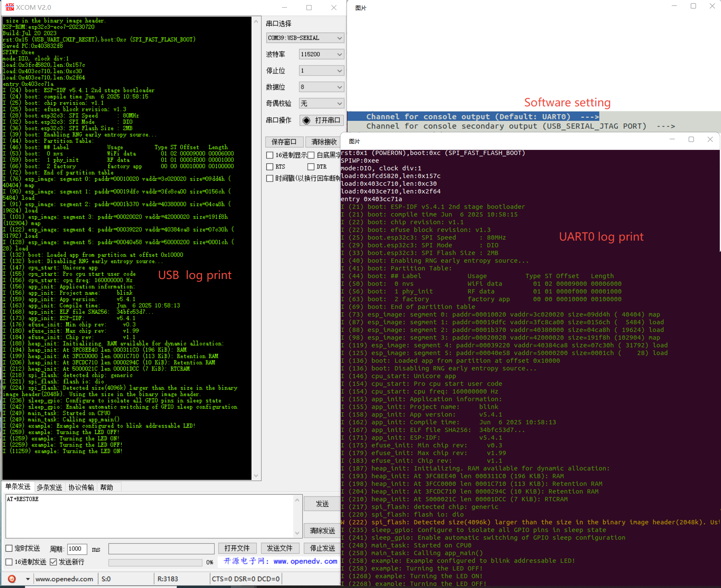Minimize the lower 图片 UART0 log window
Viewport: 721px width, 588px height.
coord(672,139)
